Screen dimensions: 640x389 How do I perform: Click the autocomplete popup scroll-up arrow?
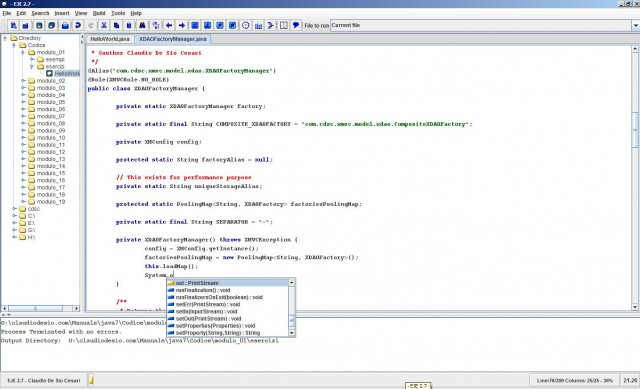[x=291, y=282]
